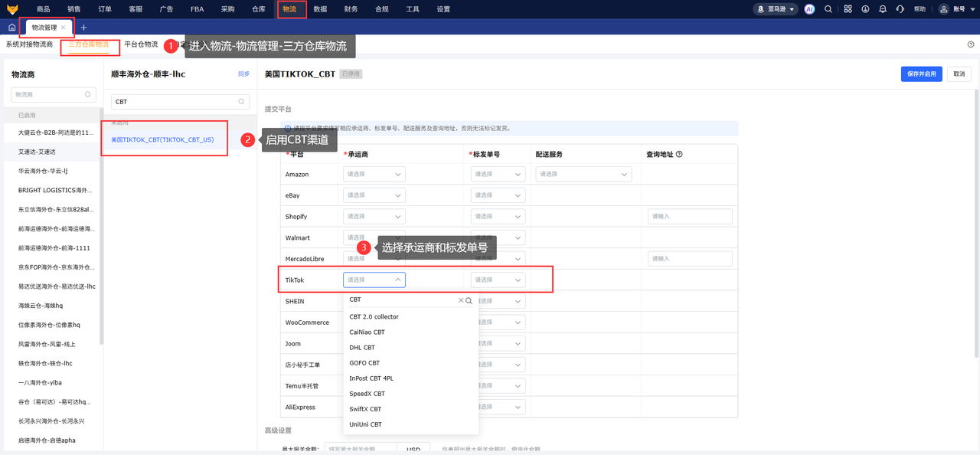This screenshot has height=455, width=980.
Task: Click the 同步 link
Action: click(x=243, y=74)
